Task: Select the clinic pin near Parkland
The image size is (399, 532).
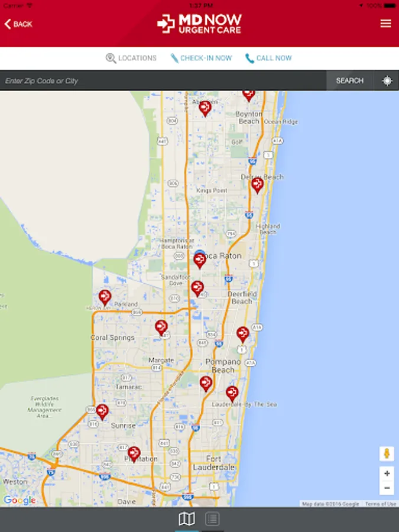Action: [105, 297]
